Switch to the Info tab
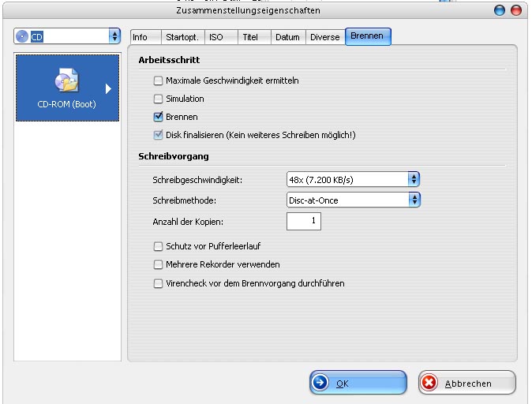The width and height of the screenshot is (532, 404). coord(146,37)
